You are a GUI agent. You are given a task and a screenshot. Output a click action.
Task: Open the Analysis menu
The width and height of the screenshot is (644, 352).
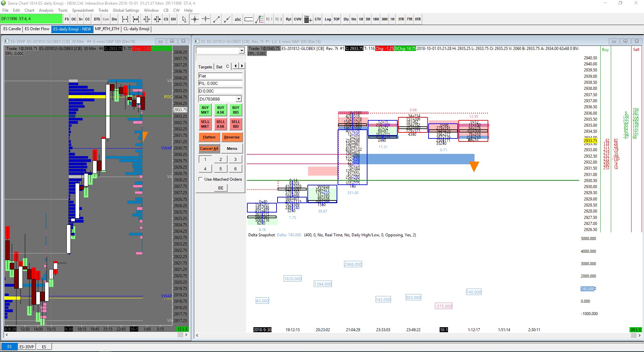(x=46, y=10)
